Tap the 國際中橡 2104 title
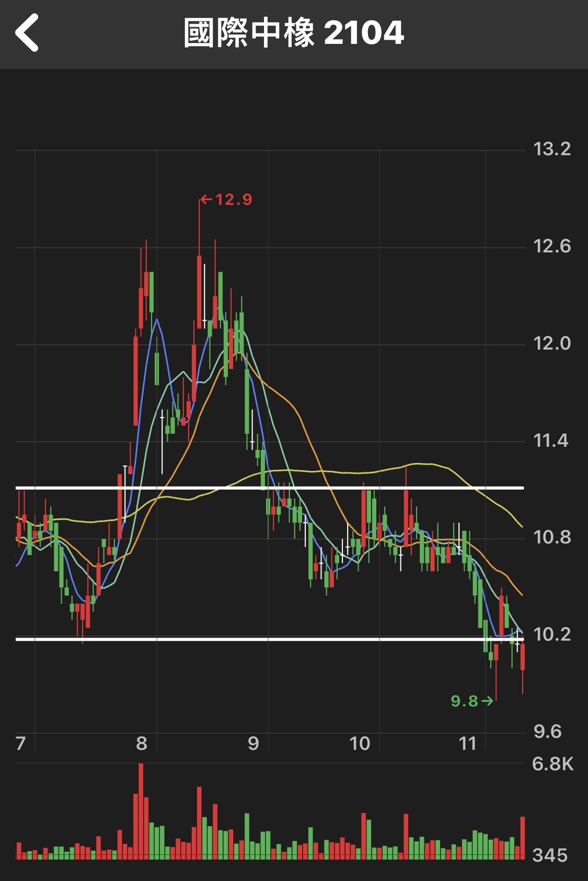Image resolution: width=588 pixels, height=881 pixels. point(293,33)
